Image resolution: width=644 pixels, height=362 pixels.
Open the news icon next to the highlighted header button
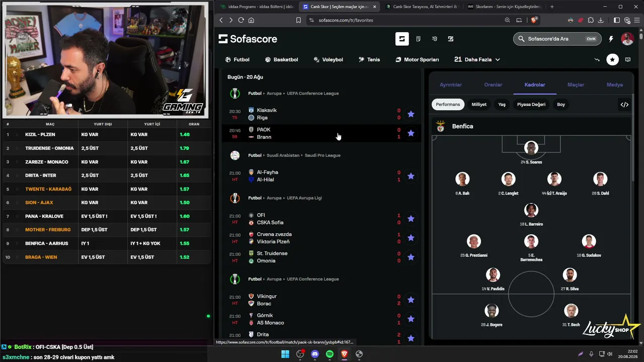418,39
